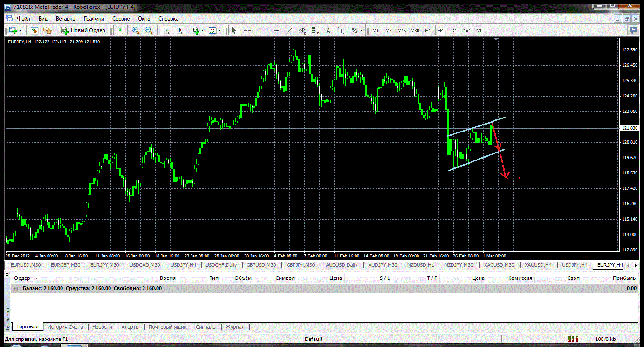Open the Сервис menu
Screen dimensions: 644x347
click(121, 19)
